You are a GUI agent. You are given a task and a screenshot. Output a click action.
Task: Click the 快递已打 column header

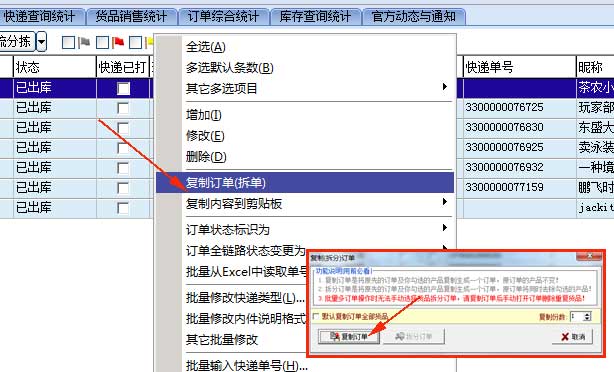pos(123,67)
